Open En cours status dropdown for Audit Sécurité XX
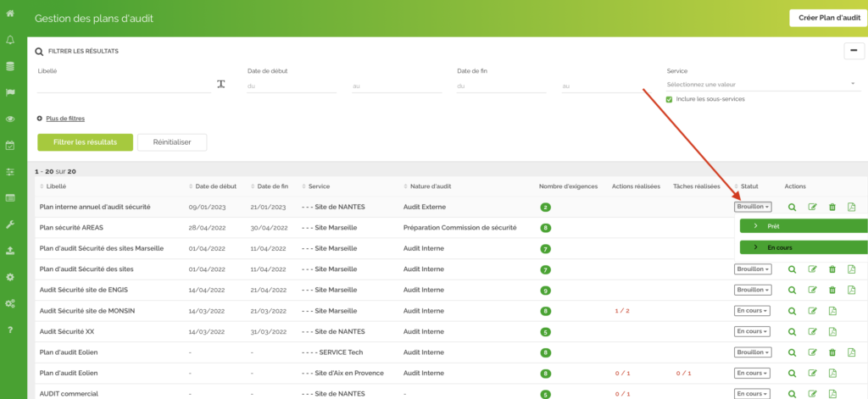 click(752, 331)
